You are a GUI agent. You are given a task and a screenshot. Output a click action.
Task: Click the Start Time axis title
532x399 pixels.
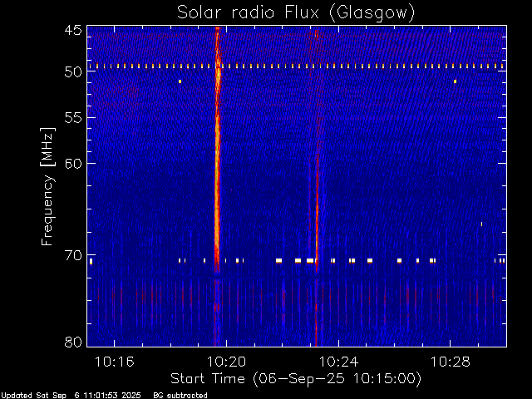tap(296, 379)
